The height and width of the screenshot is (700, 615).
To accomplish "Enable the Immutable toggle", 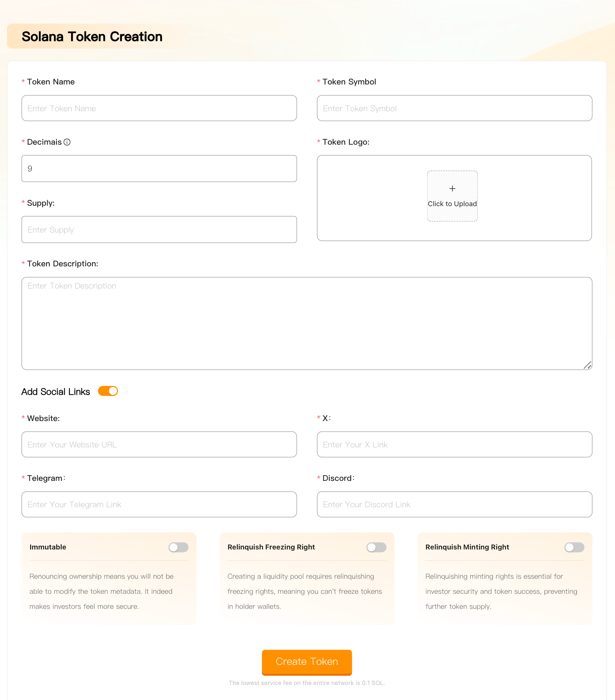I will click(179, 547).
